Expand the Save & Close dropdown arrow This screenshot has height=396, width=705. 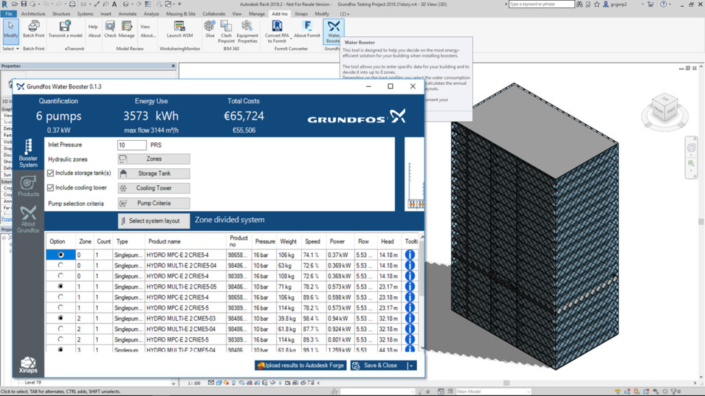(x=411, y=365)
